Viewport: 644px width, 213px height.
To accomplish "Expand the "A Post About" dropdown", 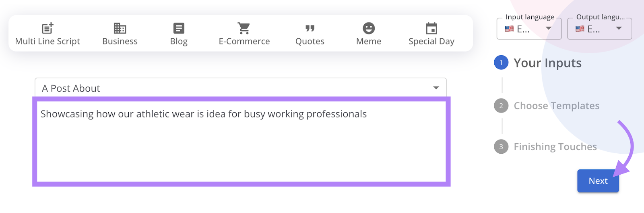I will click(x=436, y=88).
